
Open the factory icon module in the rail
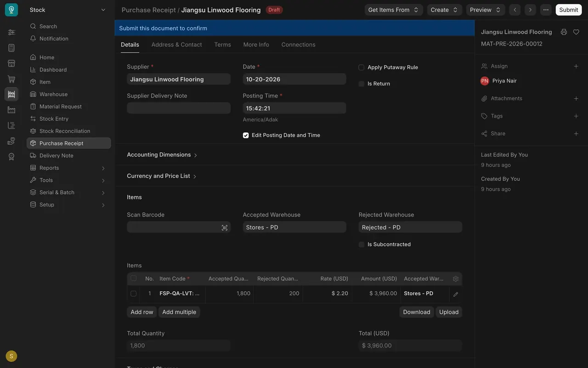pos(11,110)
